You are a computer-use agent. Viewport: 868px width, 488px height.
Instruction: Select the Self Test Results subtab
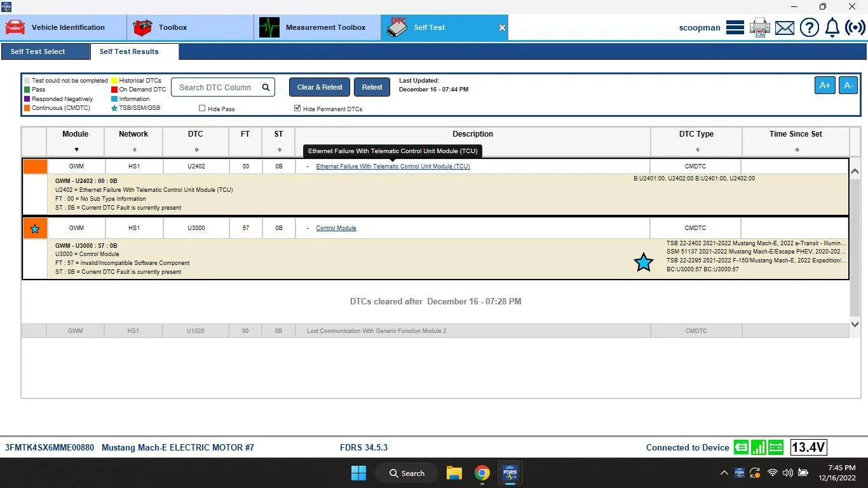pyautogui.click(x=135, y=51)
